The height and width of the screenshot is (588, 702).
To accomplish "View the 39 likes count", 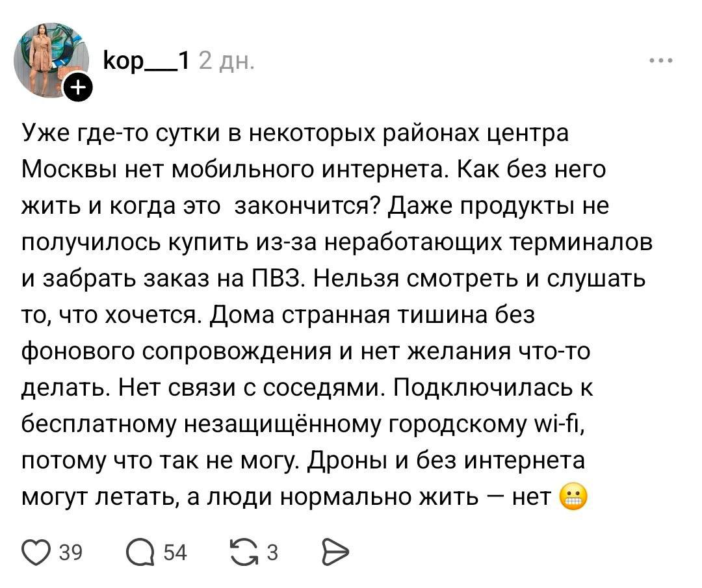I will click(70, 553).
